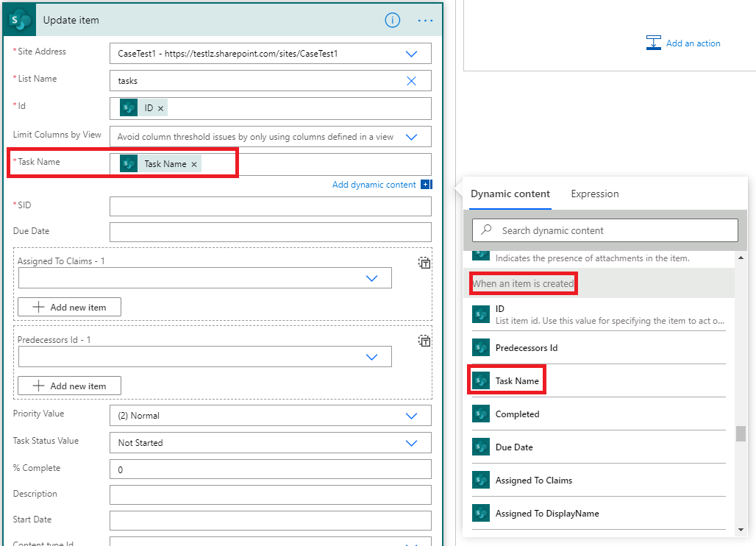
Task: Click the Search dynamic content box
Action: [x=605, y=230]
